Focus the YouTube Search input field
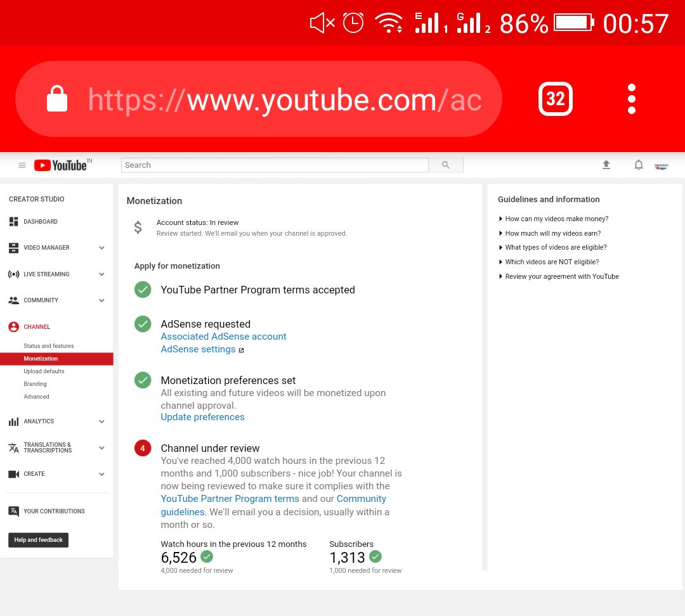 pos(275,165)
